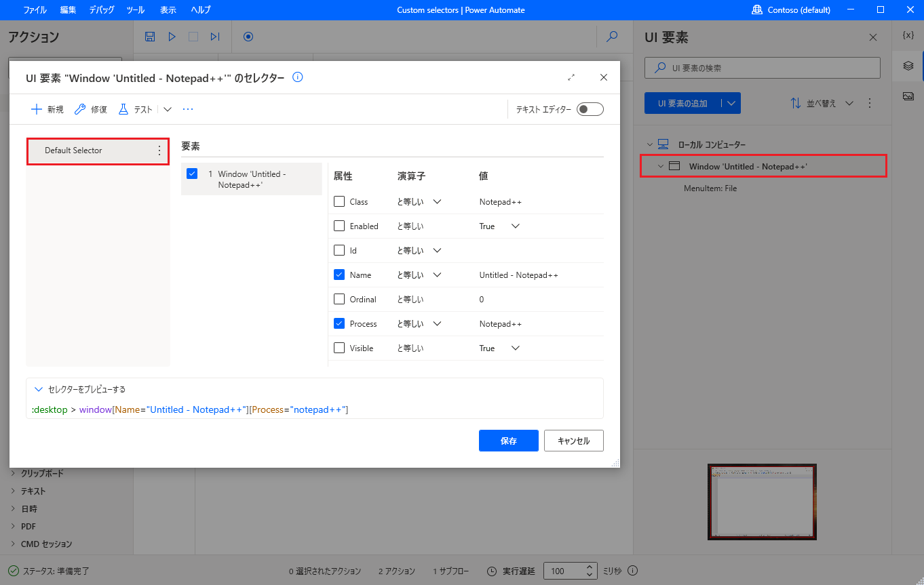Test the selector with テスト
The image size is (924, 585).
(x=136, y=109)
